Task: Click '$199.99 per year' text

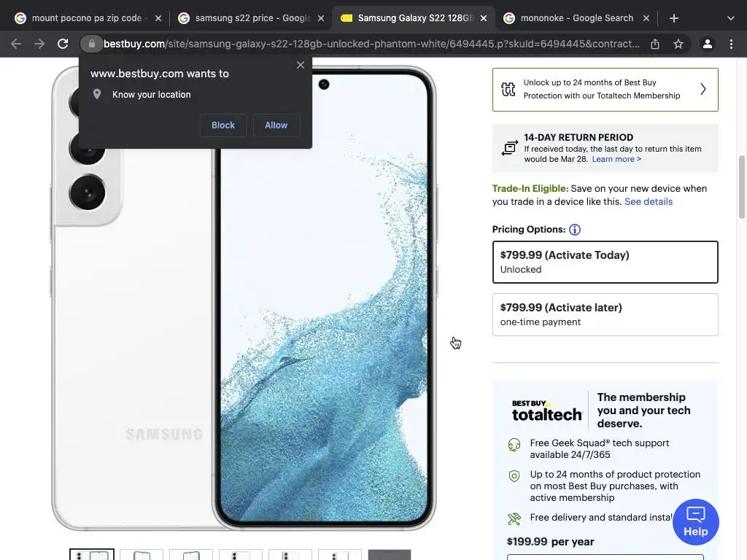Action: click(x=550, y=542)
